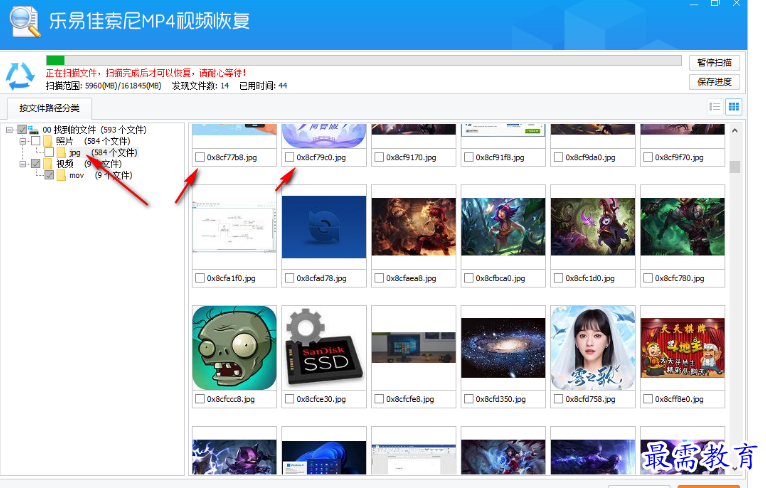
Task: Open the desk monitor thumbnail 0x8cfcfe8.jpg
Action: (x=414, y=348)
